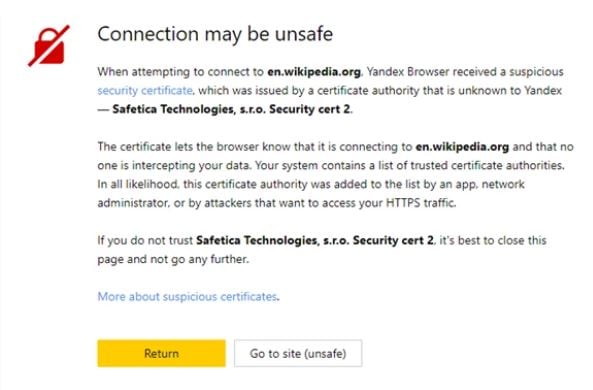This screenshot has height=390, width=593.
Task: Click certificate authority name after the dash
Action: coord(231,109)
